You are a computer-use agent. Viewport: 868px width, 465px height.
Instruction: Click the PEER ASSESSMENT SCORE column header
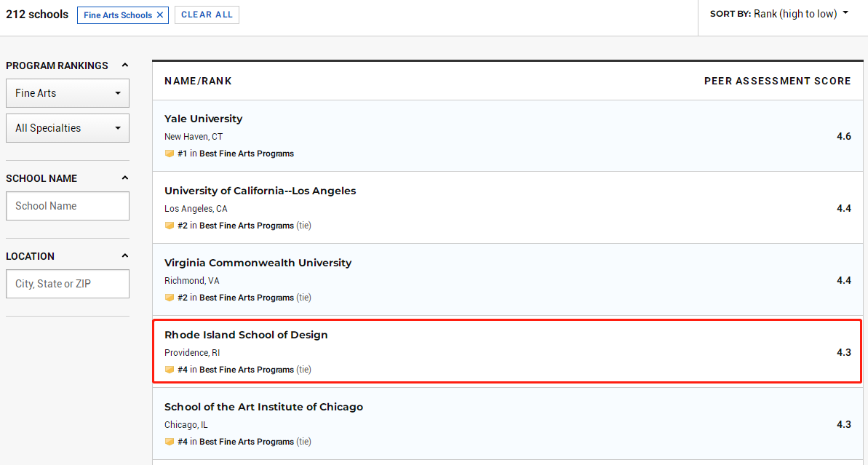777,81
